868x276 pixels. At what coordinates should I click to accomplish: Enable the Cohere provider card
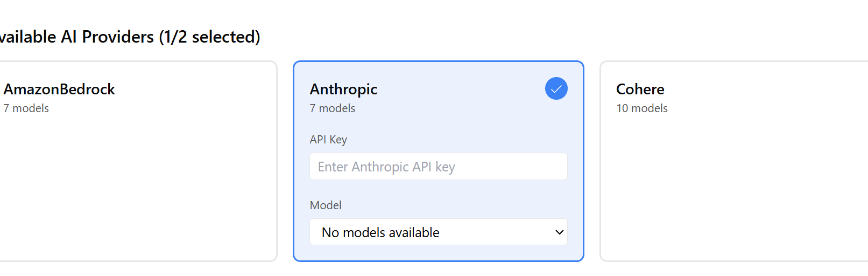point(733,161)
